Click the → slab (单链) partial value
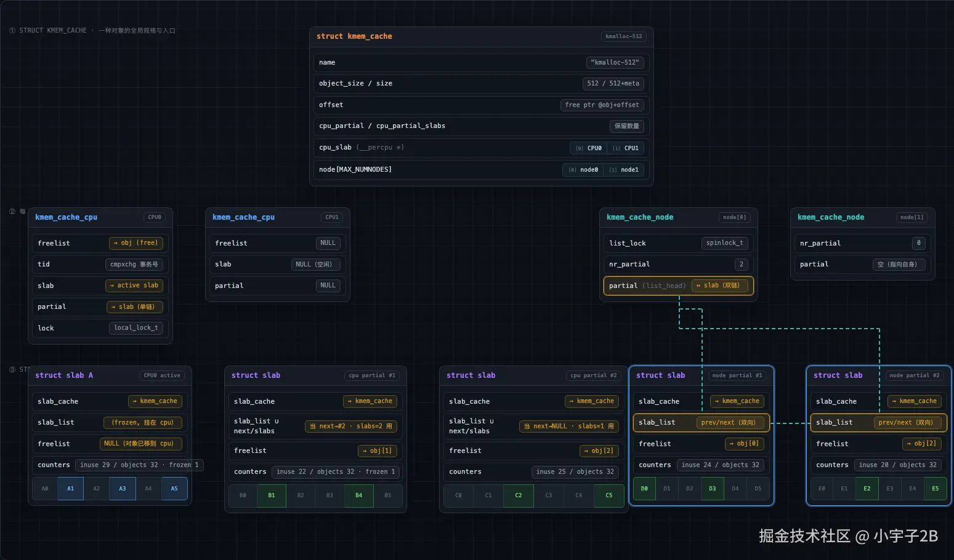Screen dimensions: 954x560 [135, 307]
